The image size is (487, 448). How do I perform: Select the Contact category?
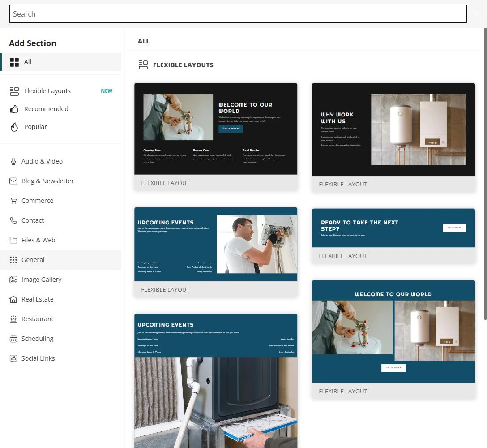61,220
